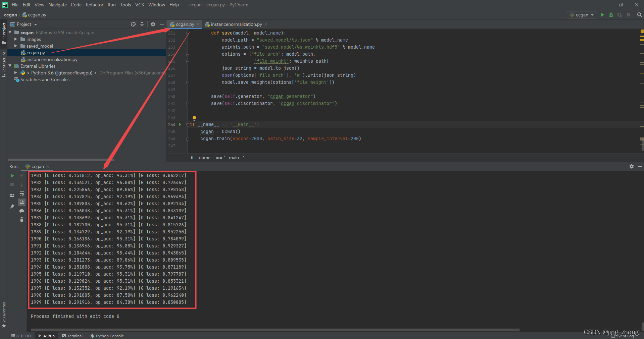Collapse the ccgan root folder

pyautogui.click(x=10, y=33)
